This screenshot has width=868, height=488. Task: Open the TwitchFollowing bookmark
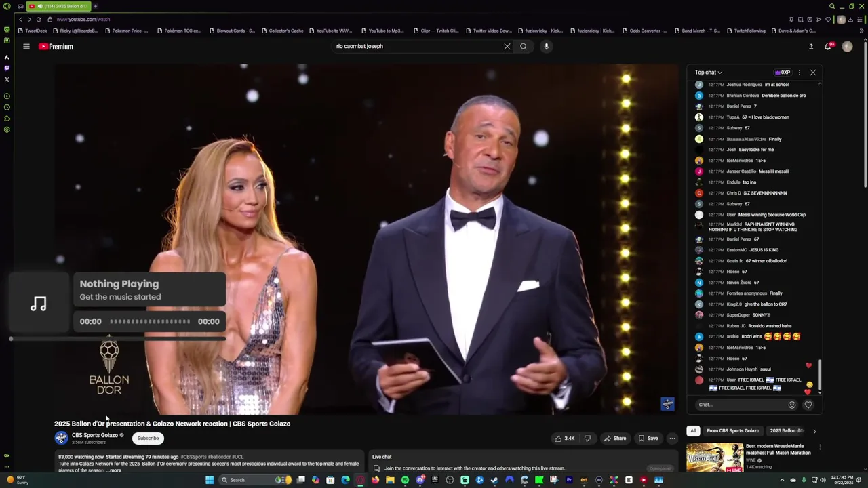click(x=745, y=30)
